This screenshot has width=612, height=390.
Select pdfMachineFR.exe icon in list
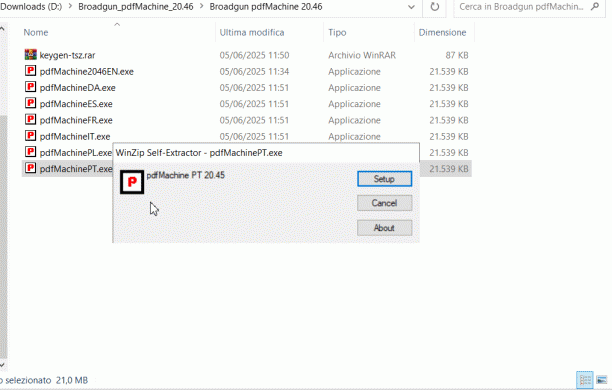pyautogui.click(x=30, y=119)
